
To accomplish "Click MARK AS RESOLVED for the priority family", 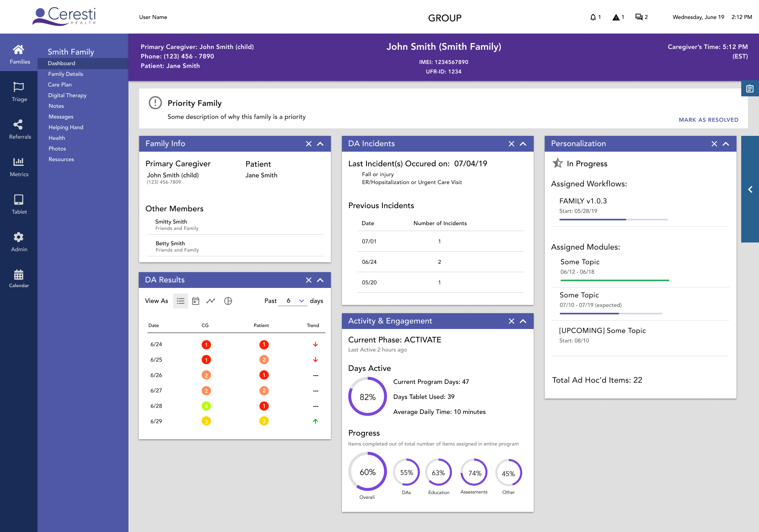I will click(x=708, y=120).
